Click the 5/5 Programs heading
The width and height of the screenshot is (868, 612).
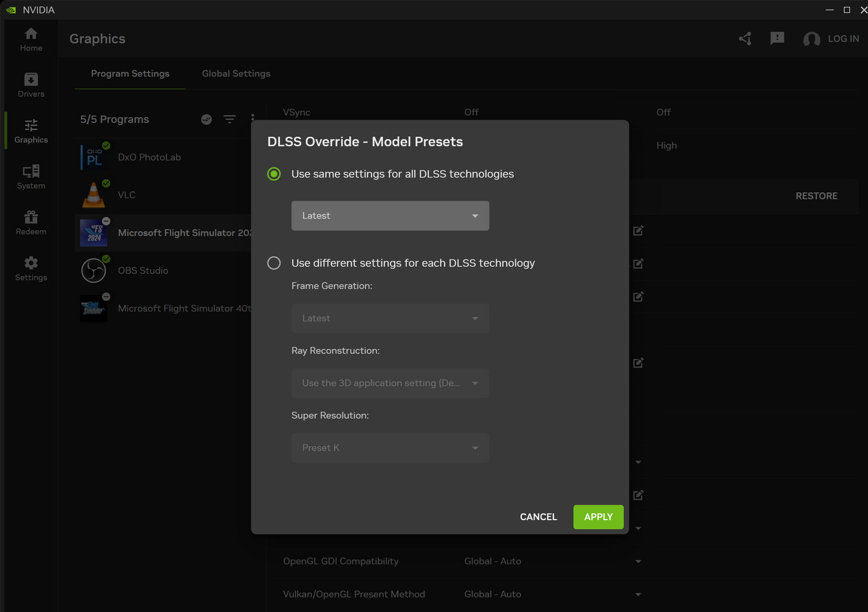click(x=115, y=119)
